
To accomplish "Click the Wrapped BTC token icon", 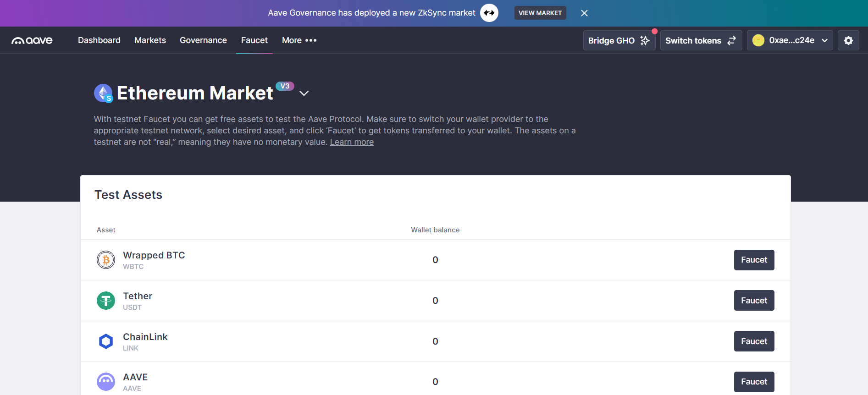I will click(x=106, y=260).
